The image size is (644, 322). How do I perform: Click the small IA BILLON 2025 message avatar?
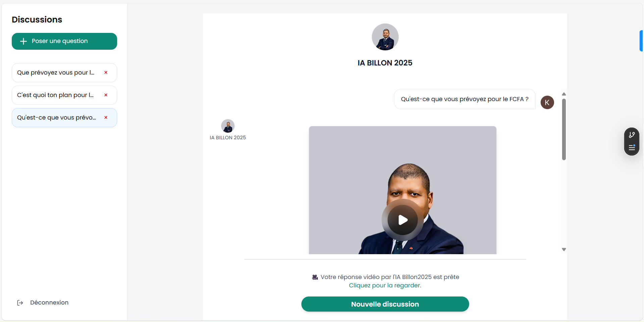point(228,126)
